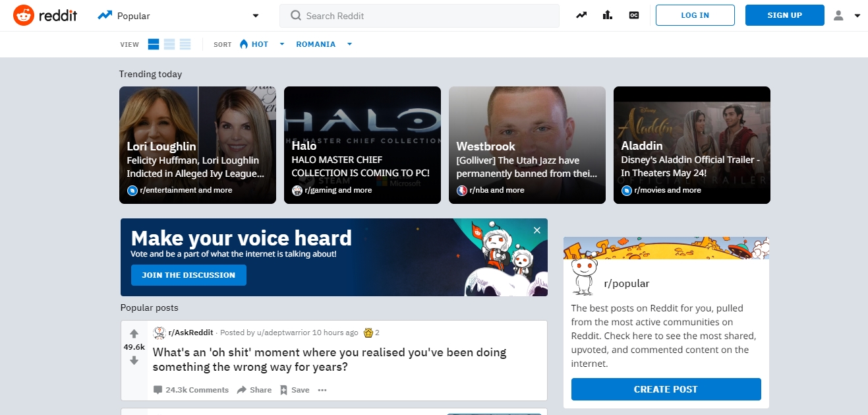
Task: Click the 10 hours ago timestamp
Action: click(x=335, y=333)
